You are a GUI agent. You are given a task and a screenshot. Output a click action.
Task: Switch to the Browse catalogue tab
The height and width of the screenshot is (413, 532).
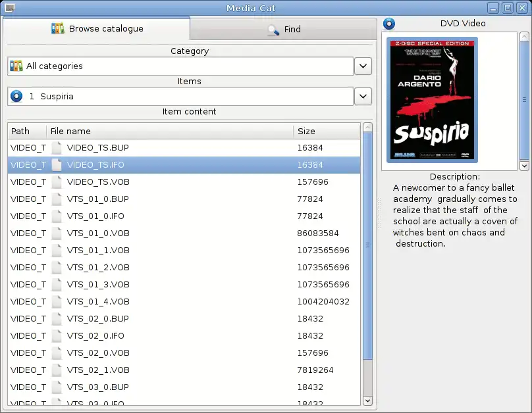pyautogui.click(x=97, y=29)
